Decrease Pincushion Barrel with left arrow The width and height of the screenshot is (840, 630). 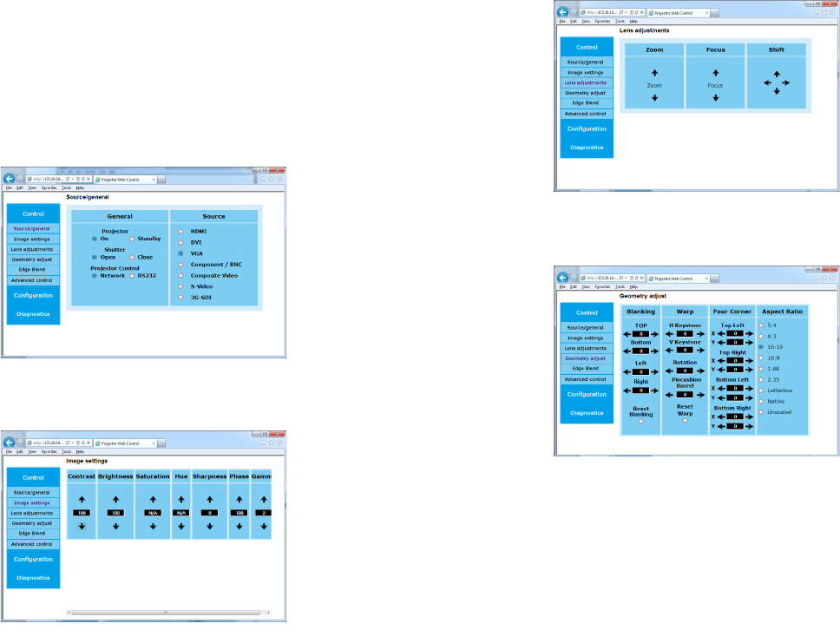click(669, 395)
